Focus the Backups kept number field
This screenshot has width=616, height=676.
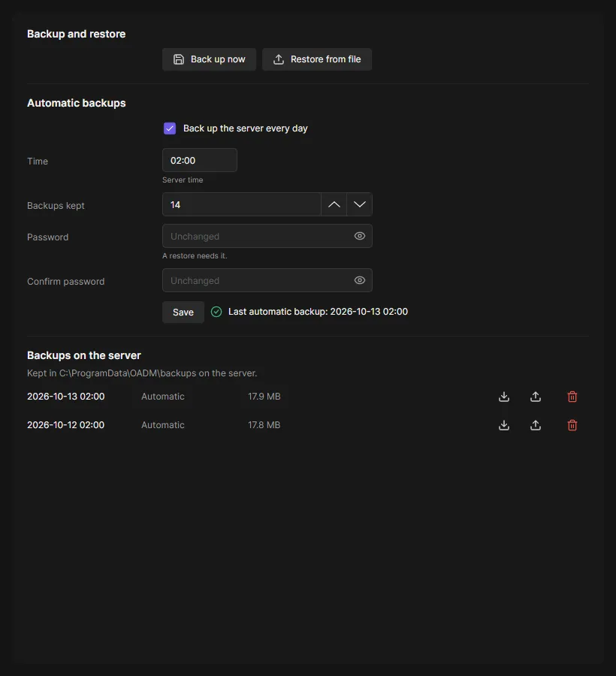click(x=241, y=204)
